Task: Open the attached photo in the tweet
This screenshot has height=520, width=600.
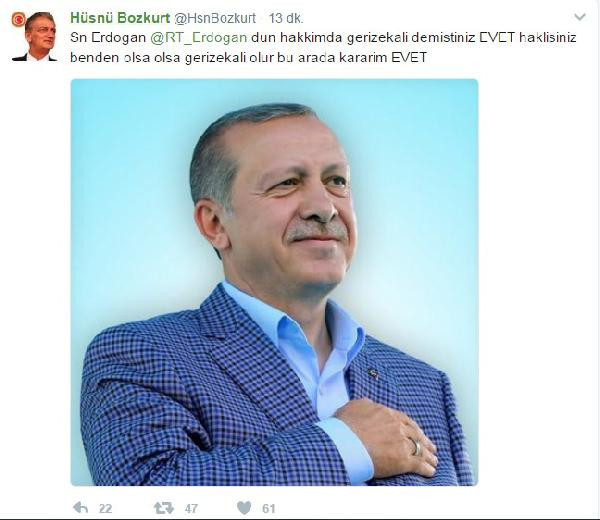Action: pyautogui.click(x=274, y=282)
